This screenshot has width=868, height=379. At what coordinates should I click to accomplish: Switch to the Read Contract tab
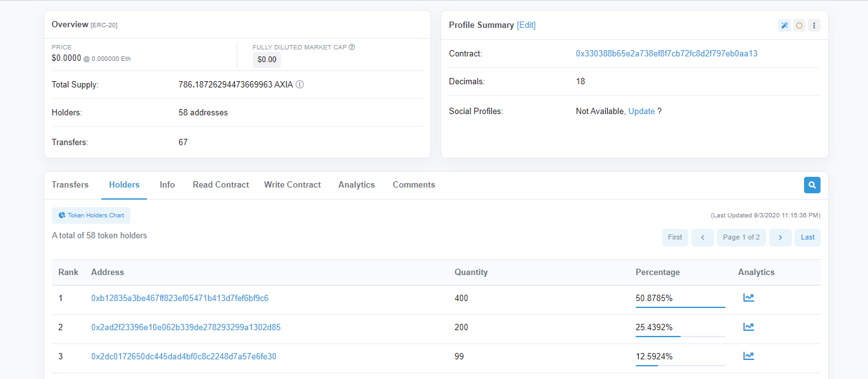coord(221,185)
